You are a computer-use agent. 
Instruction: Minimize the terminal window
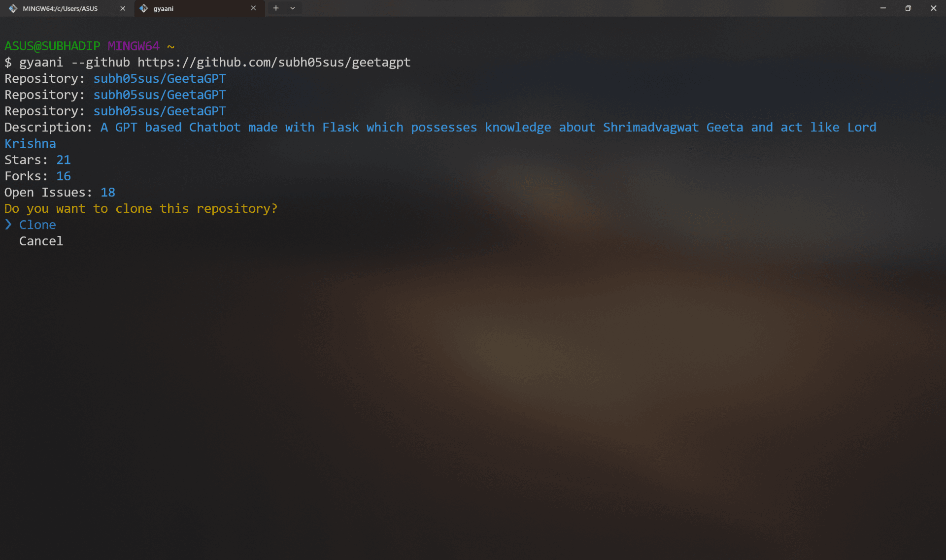point(883,8)
